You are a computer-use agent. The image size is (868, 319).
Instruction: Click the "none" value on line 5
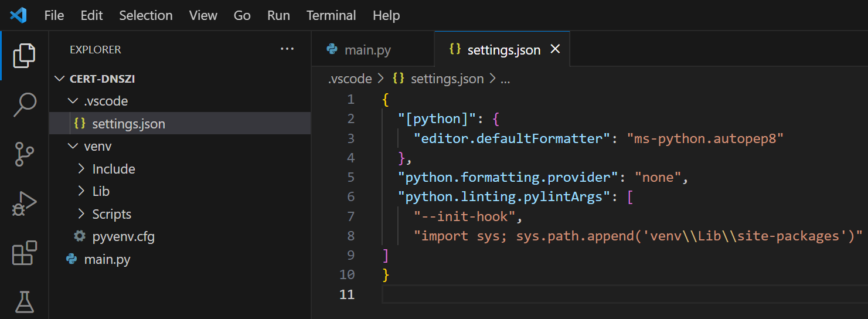coord(658,177)
